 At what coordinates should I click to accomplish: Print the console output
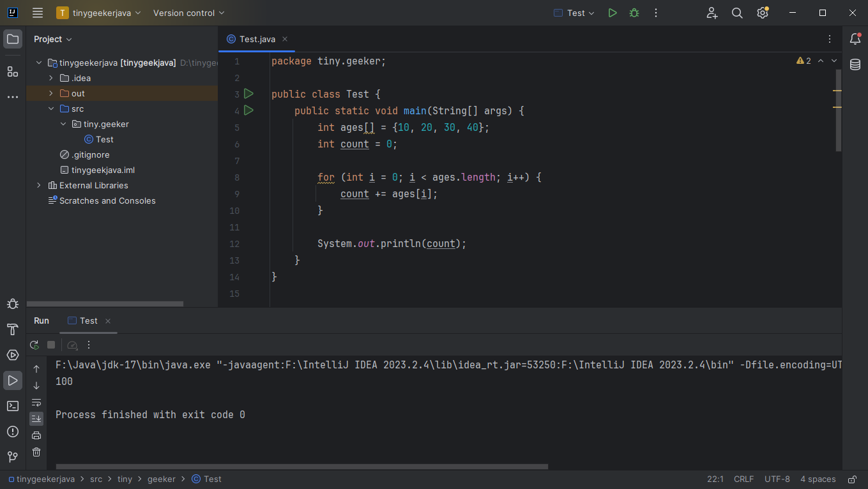coord(36,435)
